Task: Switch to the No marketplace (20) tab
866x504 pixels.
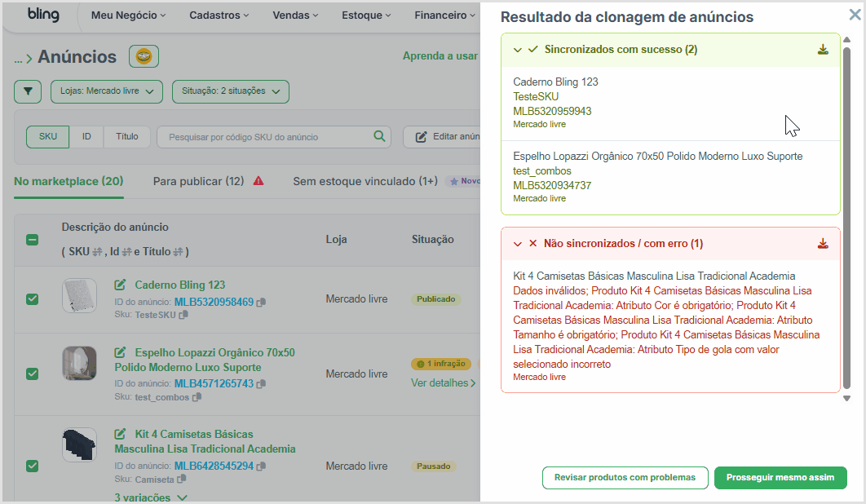Action: click(x=68, y=181)
